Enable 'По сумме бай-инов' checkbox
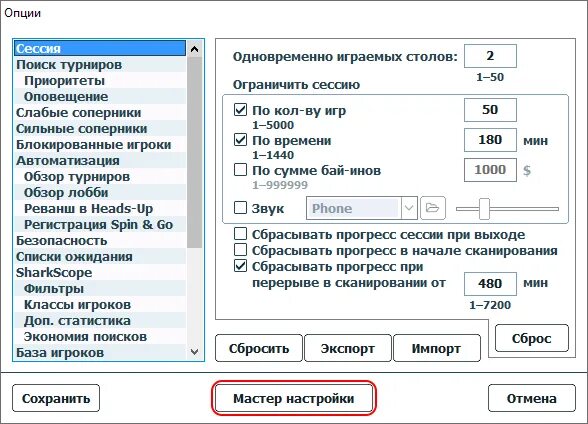 pyautogui.click(x=240, y=169)
